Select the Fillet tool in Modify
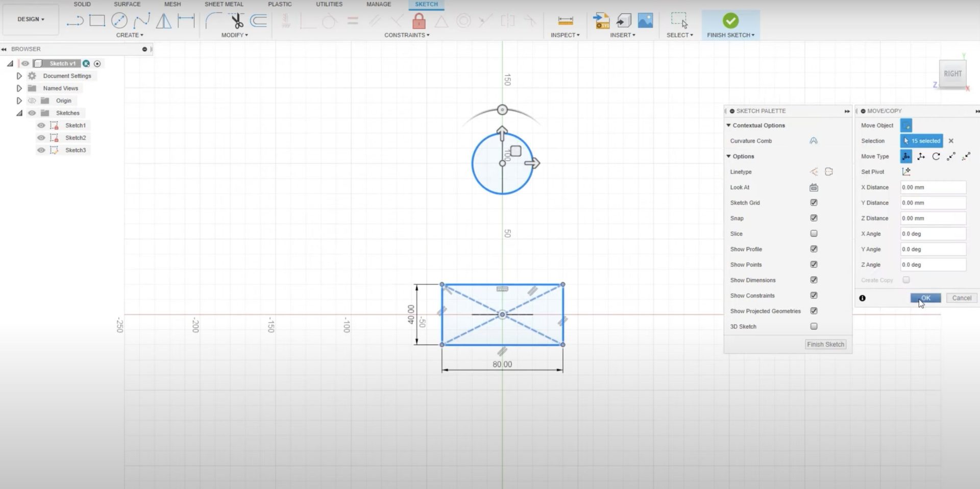 coord(213,21)
